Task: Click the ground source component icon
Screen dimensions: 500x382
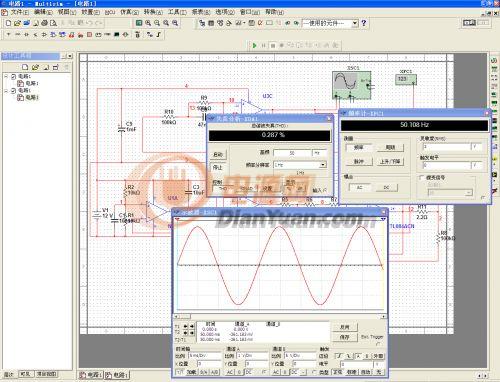Action: (x=9, y=34)
